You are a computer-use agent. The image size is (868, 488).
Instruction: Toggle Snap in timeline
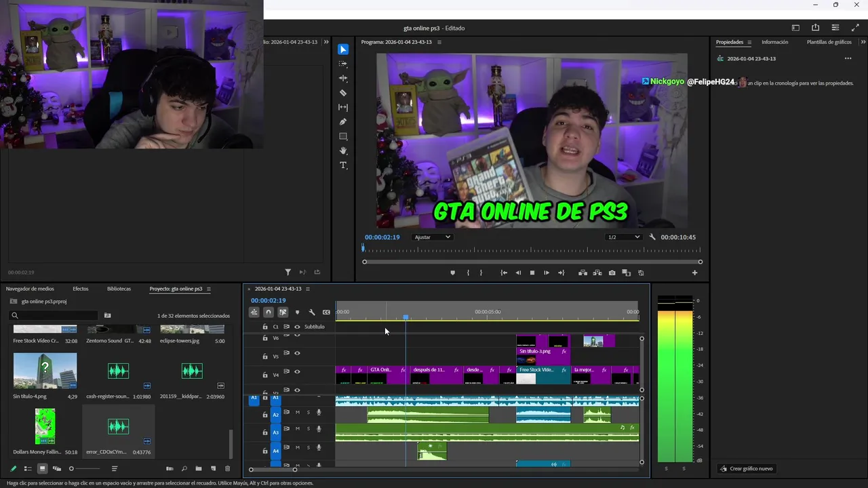(269, 312)
